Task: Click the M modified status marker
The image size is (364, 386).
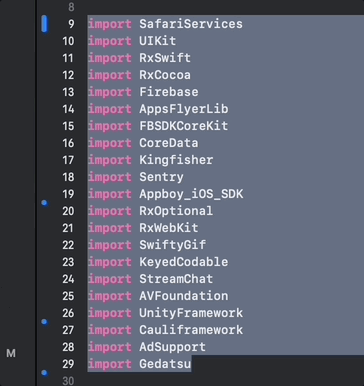Action: (x=11, y=353)
